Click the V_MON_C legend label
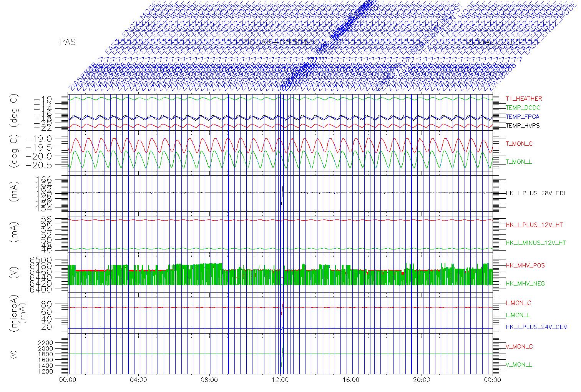The image size is (581, 392). 519,347
